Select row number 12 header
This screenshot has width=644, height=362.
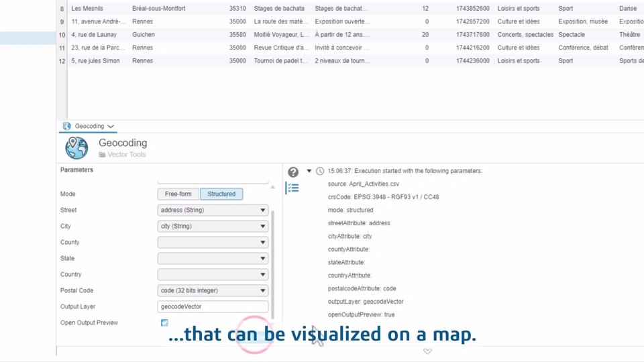(x=62, y=61)
